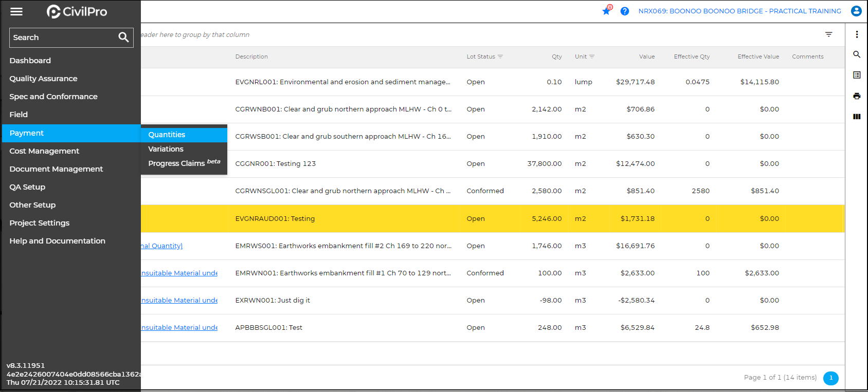Click the print icon in right toolbar

point(857,96)
